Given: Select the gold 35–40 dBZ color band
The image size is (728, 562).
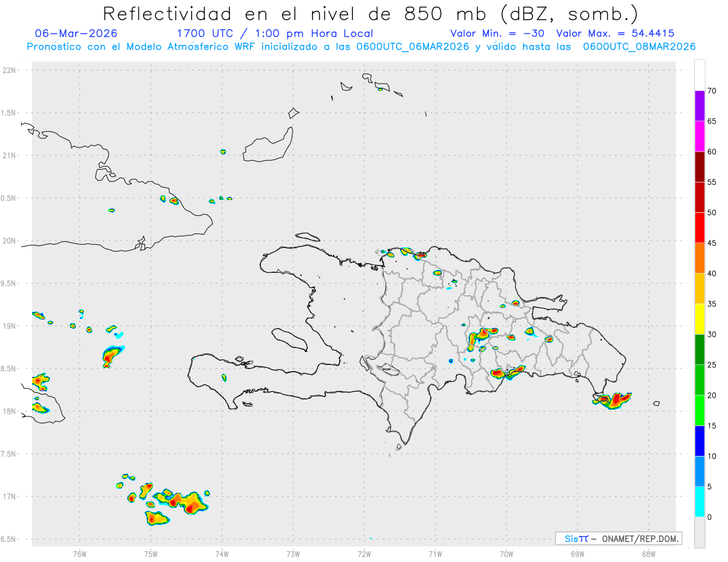Looking at the screenshot, I should click(699, 289).
